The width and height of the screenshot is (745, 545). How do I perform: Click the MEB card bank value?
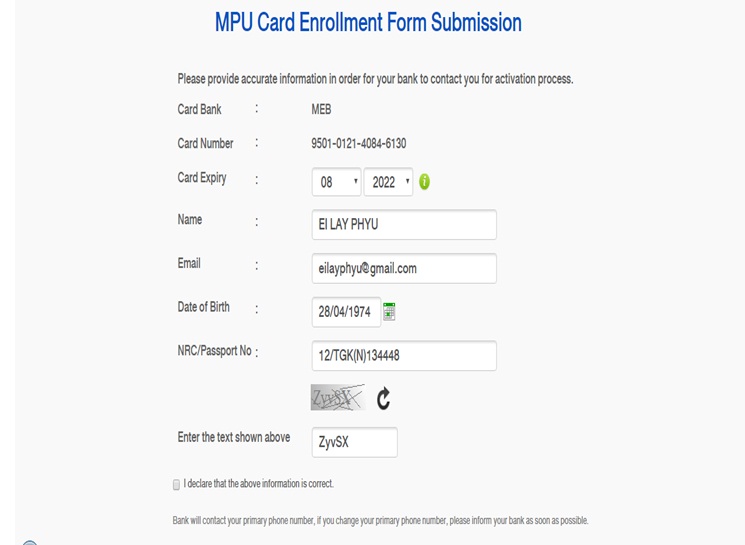tap(321, 110)
